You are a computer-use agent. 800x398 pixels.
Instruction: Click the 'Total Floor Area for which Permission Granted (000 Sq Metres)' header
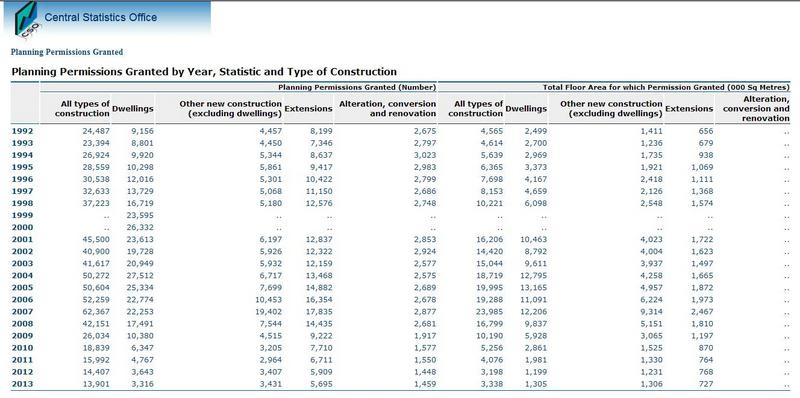point(666,87)
